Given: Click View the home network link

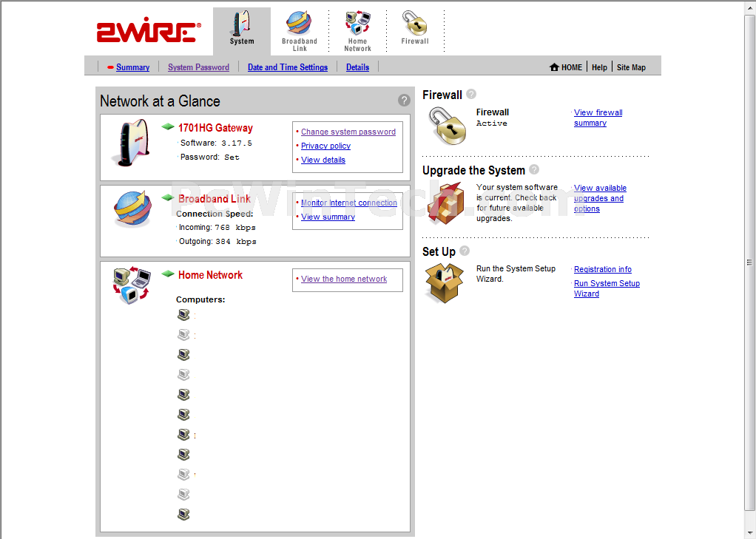Looking at the screenshot, I should pyautogui.click(x=344, y=279).
